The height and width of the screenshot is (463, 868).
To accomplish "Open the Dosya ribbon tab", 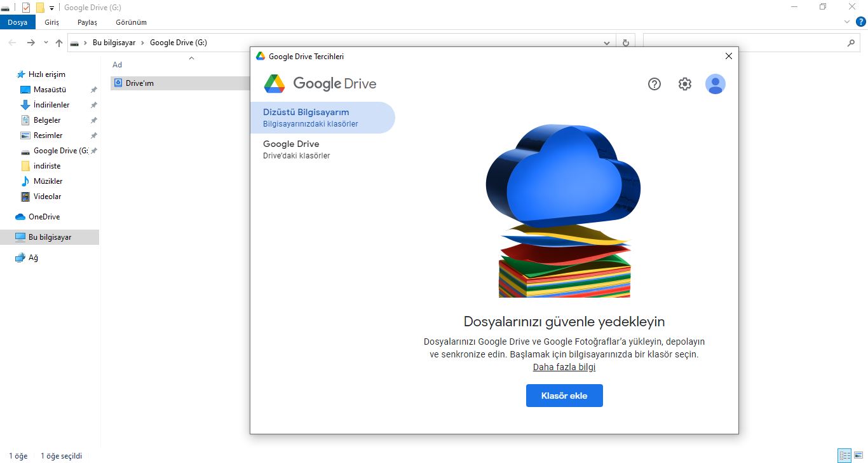I will click(x=18, y=22).
